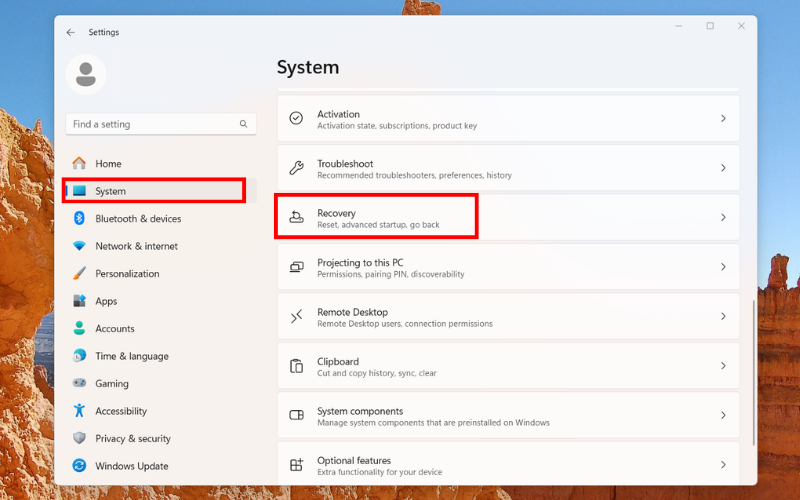Viewport: 800px width, 500px height.
Task: Click the Recovery drive icon
Action: 296,217
